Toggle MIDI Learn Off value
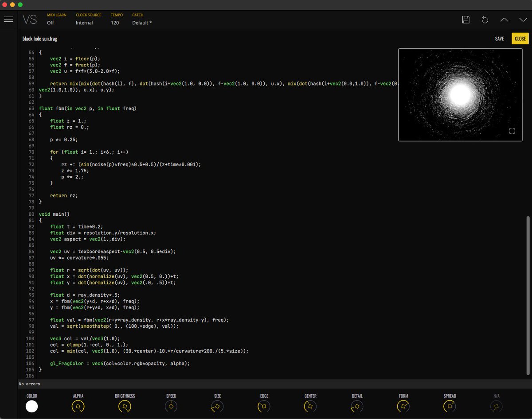This screenshot has height=419, width=532. point(51,23)
